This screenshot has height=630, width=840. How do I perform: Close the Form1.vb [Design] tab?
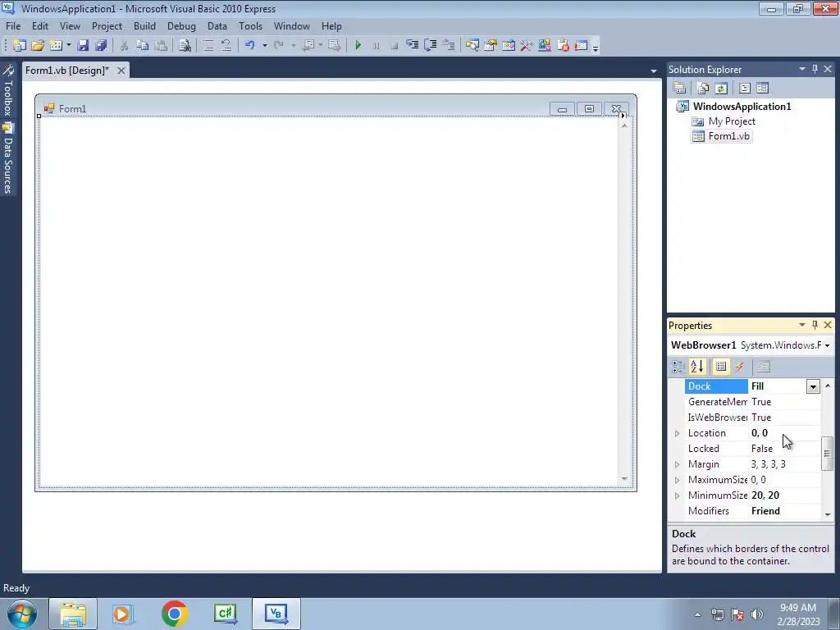[121, 71]
